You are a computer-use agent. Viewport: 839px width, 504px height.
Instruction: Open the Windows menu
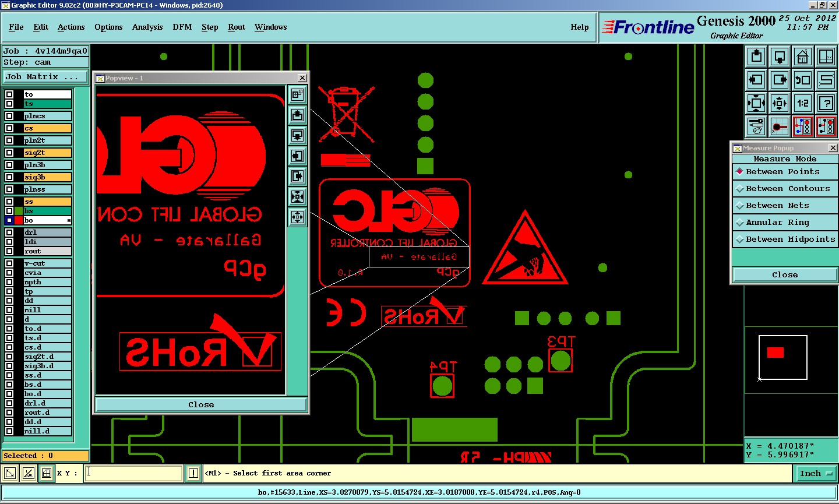(x=271, y=27)
